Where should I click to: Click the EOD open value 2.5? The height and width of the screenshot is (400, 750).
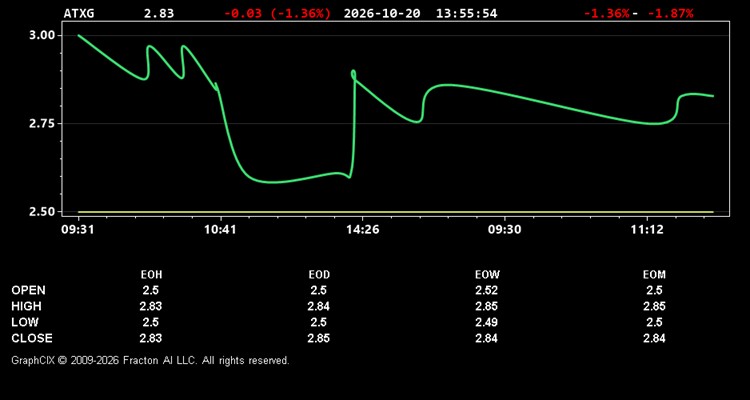click(319, 290)
